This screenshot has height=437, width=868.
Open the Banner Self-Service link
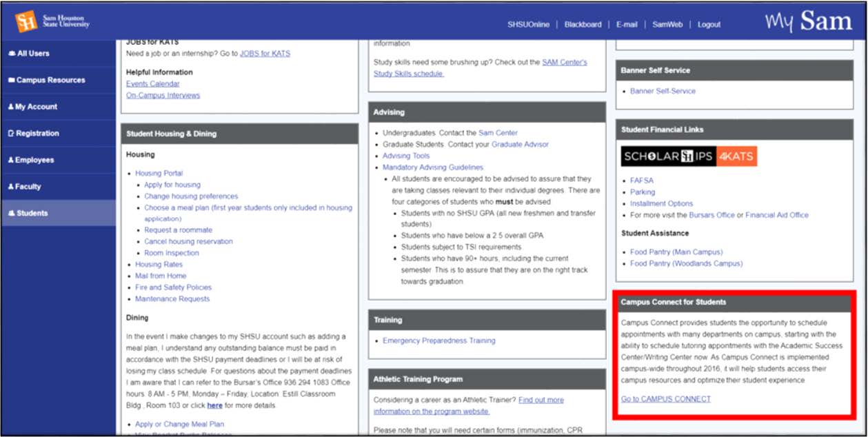[663, 91]
